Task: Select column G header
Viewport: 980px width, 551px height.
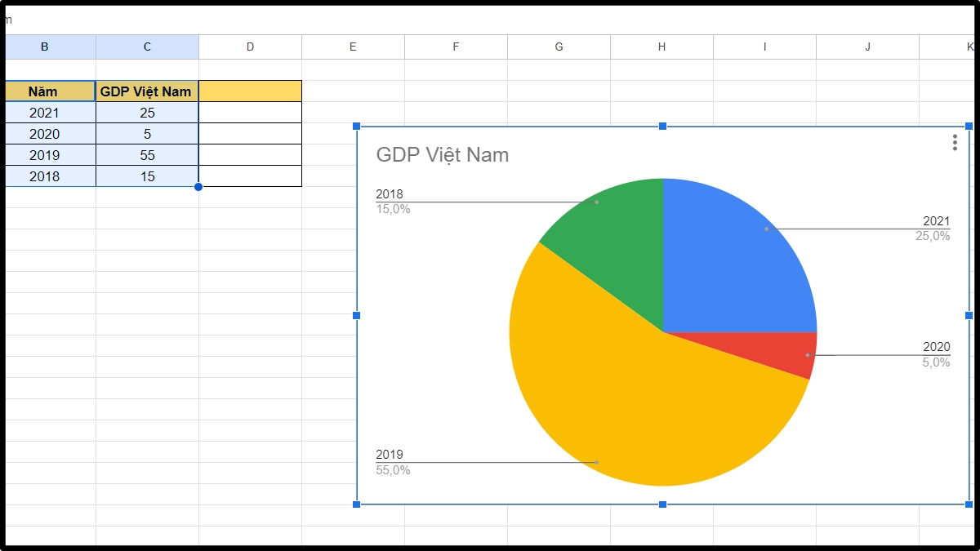Action: [x=559, y=47]
